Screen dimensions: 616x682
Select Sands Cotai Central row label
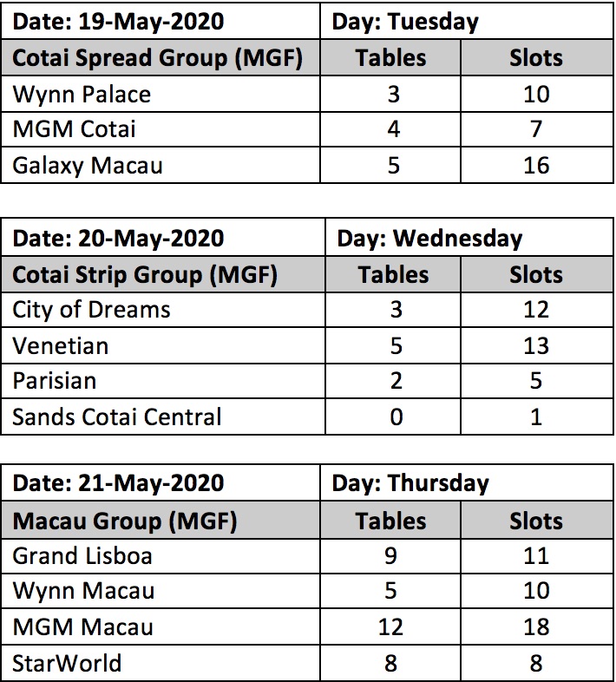click(x=163, y=416)
